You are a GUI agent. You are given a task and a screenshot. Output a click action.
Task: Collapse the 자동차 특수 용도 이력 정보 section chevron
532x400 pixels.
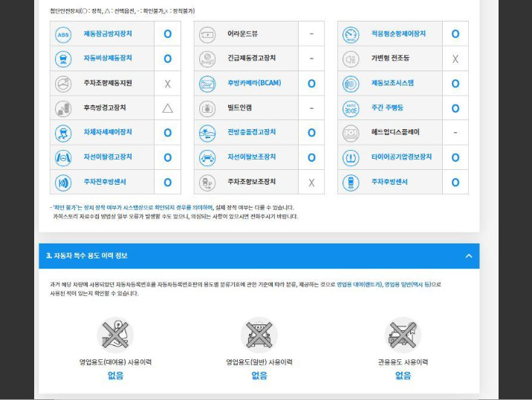[x=468, y=256]
